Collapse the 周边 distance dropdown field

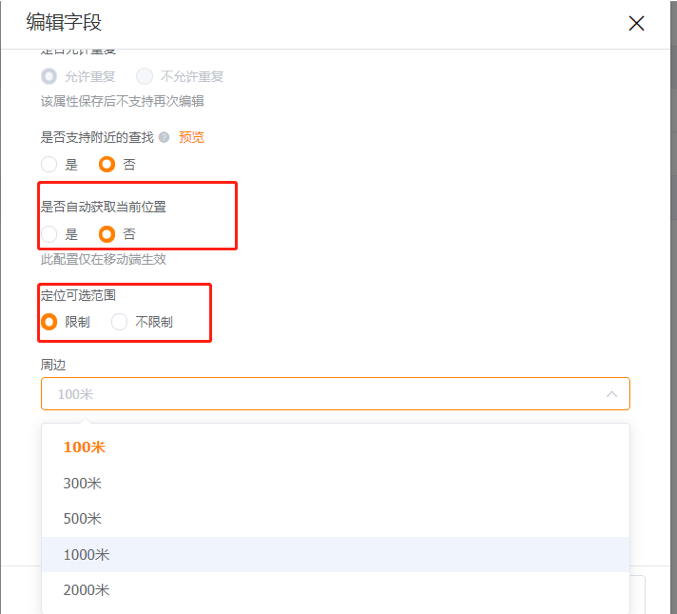[x=335, y=394]
